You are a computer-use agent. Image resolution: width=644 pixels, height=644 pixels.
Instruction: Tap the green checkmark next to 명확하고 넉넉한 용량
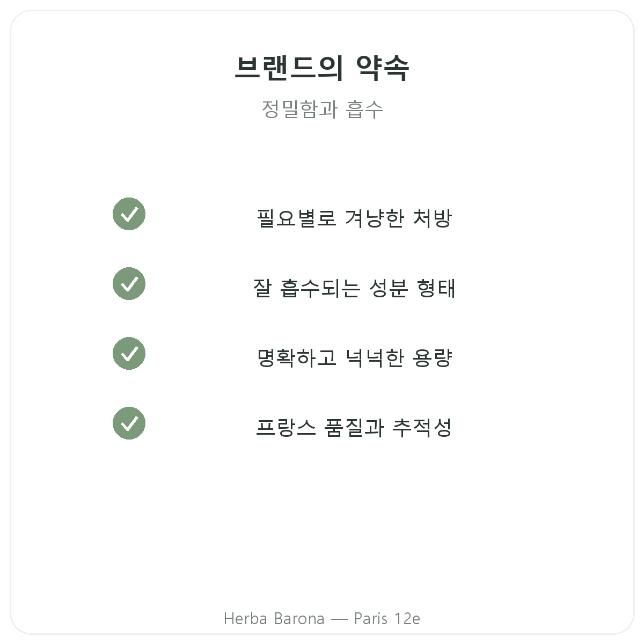click(x=129, y=354)
